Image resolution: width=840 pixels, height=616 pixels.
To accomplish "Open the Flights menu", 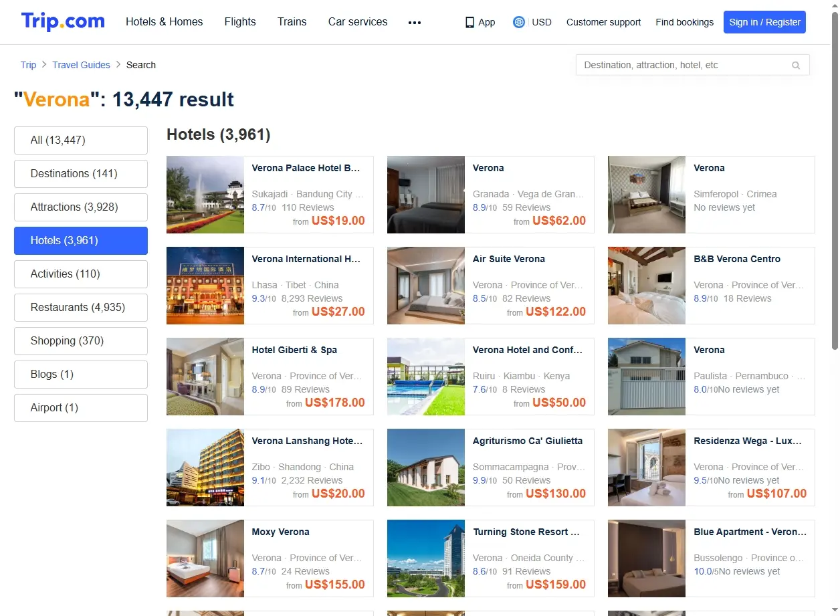I will coord(240,21).
